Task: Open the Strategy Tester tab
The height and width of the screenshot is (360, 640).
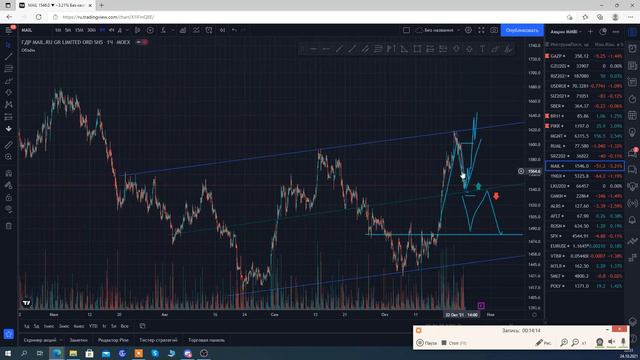Action: point(158,340)
